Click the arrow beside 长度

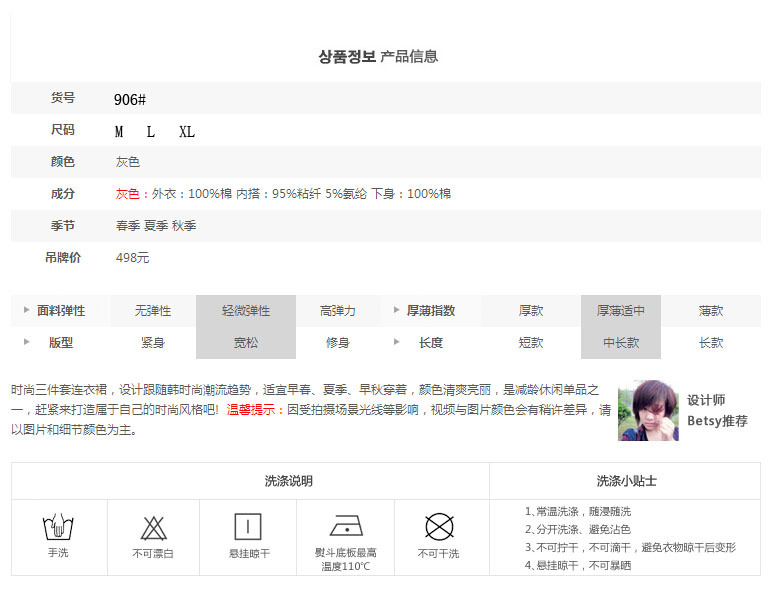tap(396, 341)
